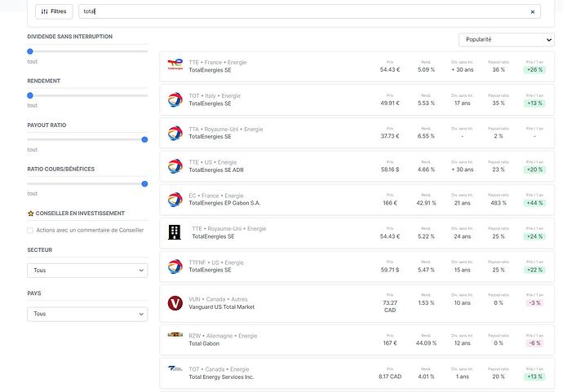Open the Filtres button

(54, 11)
